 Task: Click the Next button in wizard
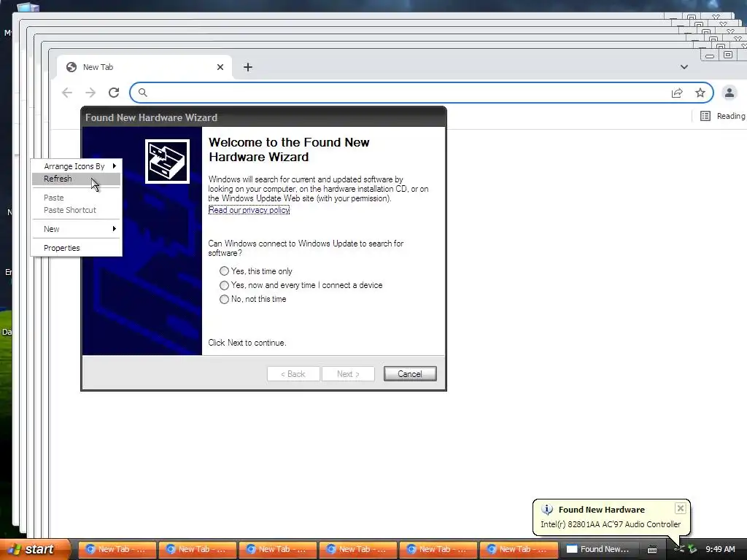(x=348, y=374)
